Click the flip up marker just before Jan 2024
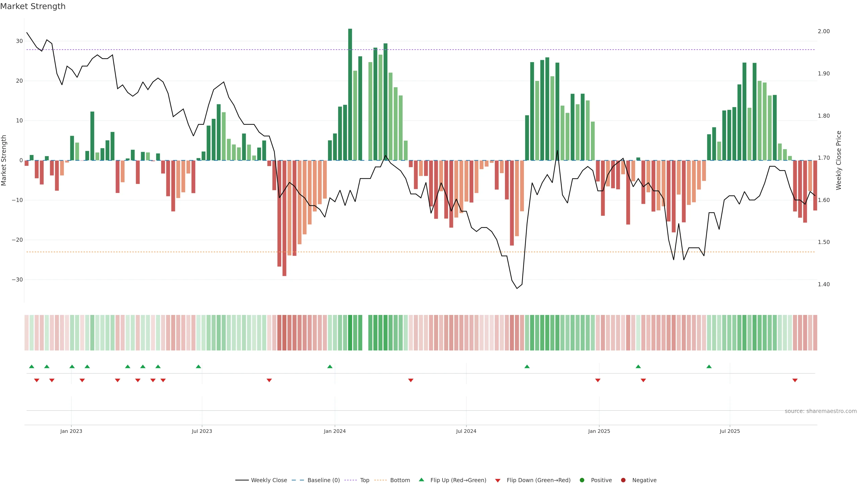The width and height of the screenshot is (868, 488). tap(330, 366)
